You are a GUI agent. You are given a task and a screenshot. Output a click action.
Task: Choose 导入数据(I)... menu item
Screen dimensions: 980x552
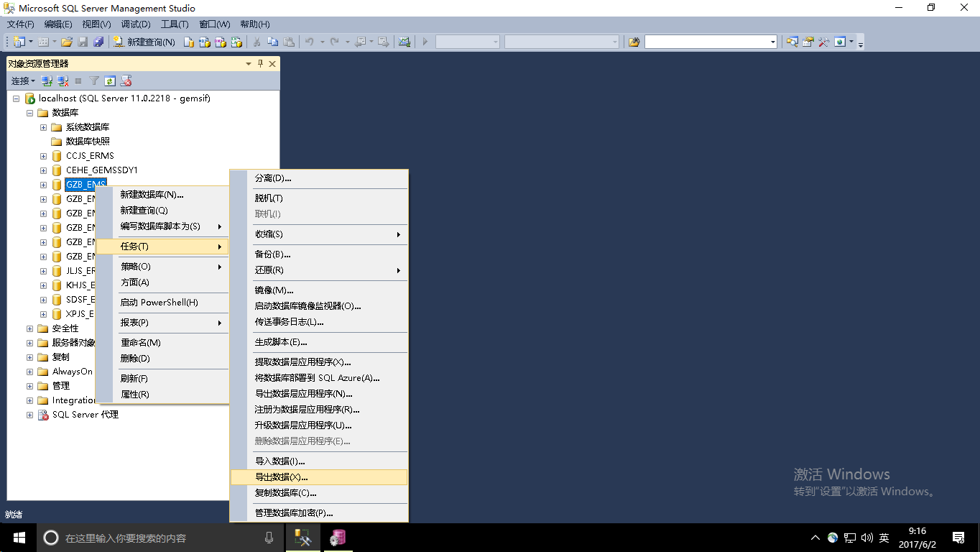(319, 461)
